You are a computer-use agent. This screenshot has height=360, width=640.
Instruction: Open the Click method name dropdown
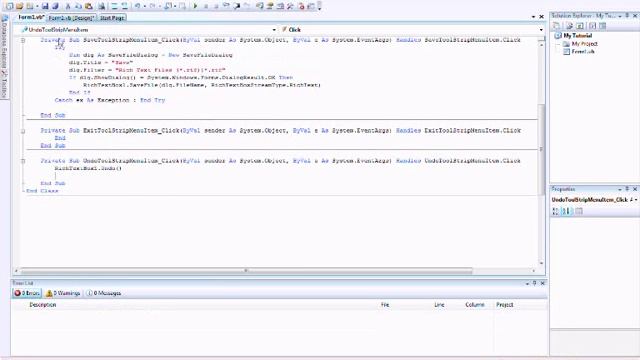pyautogui.click(x=541, y=30)
